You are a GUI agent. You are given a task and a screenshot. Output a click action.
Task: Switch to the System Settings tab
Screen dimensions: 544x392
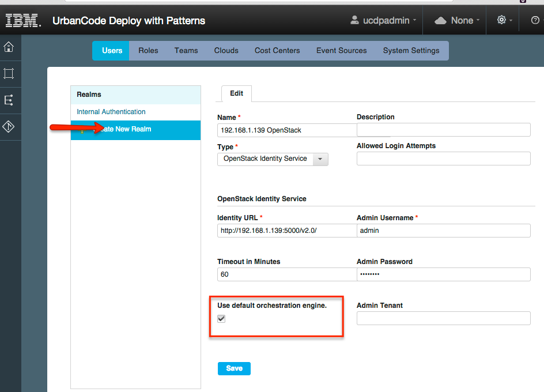411,51
